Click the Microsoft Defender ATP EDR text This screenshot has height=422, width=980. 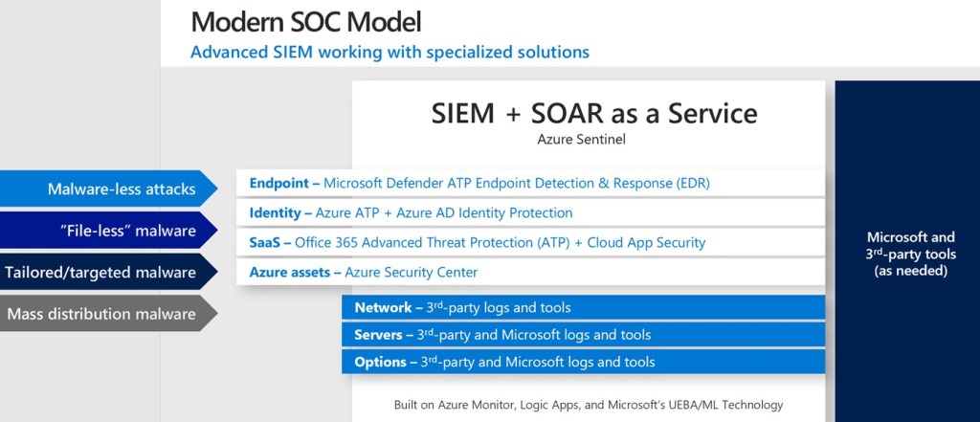click(x=516, y=183)
